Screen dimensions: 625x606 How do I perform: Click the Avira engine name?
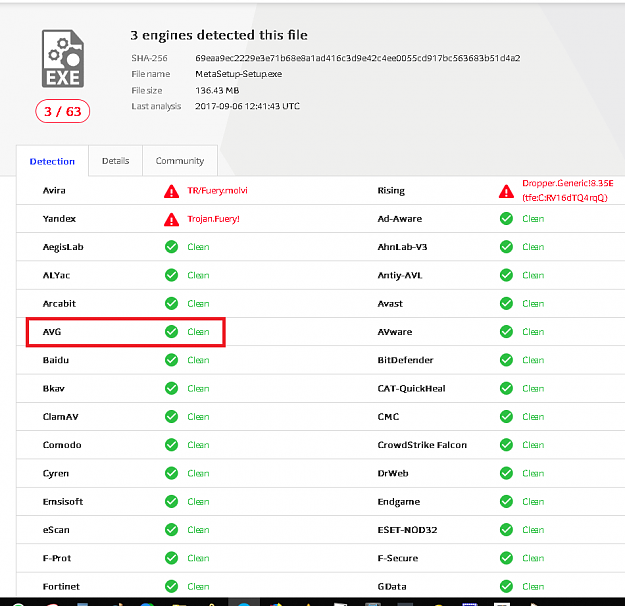click(x=54, y=191)
